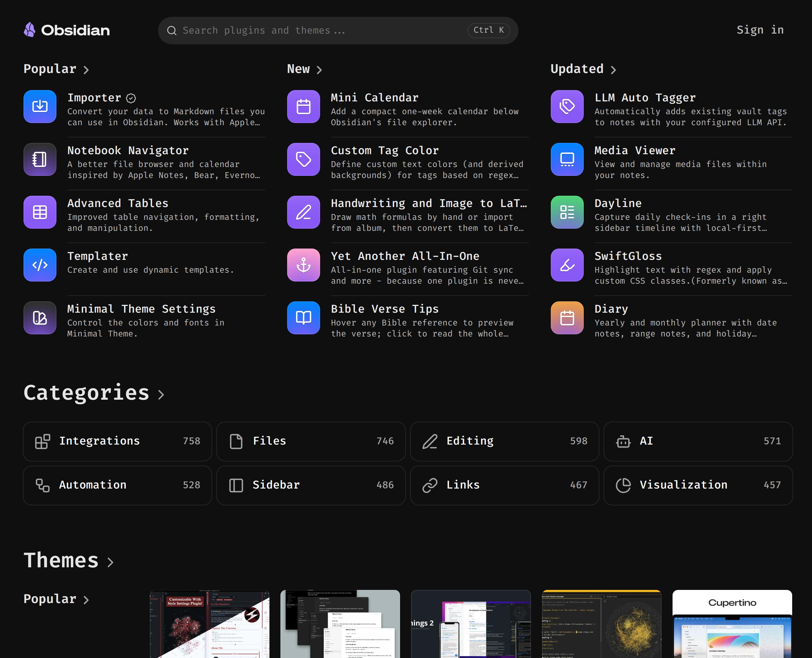Screen dimensions: 812x658
Task: Open the Bible Verse Tips title
Action: [x=385, y=309]
